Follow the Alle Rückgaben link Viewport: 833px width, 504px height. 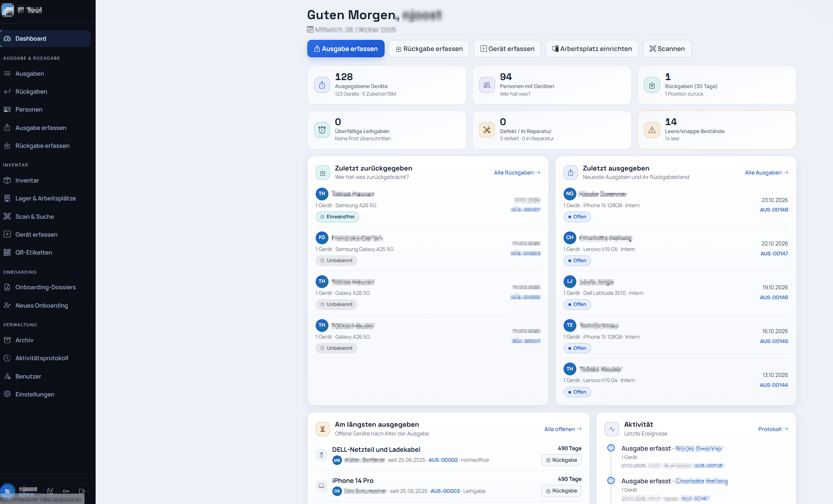pos(517,173)
